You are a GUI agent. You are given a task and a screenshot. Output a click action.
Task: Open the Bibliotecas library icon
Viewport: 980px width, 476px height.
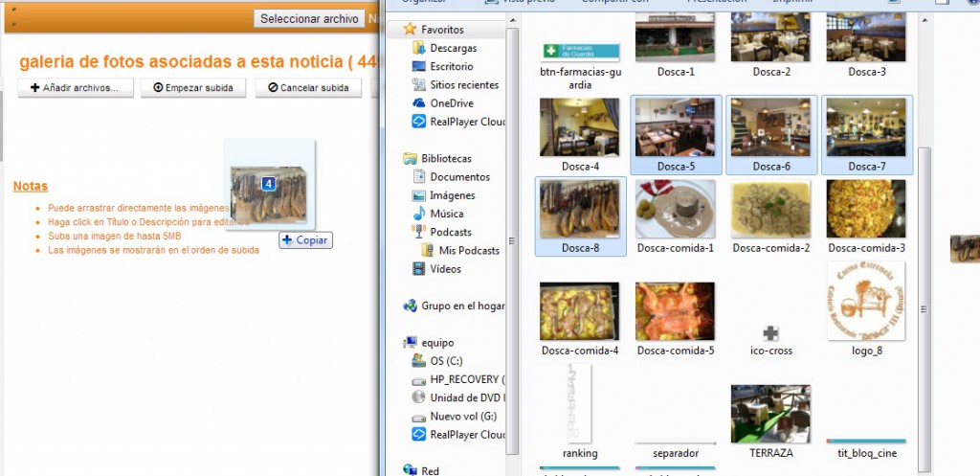(410, 158)
